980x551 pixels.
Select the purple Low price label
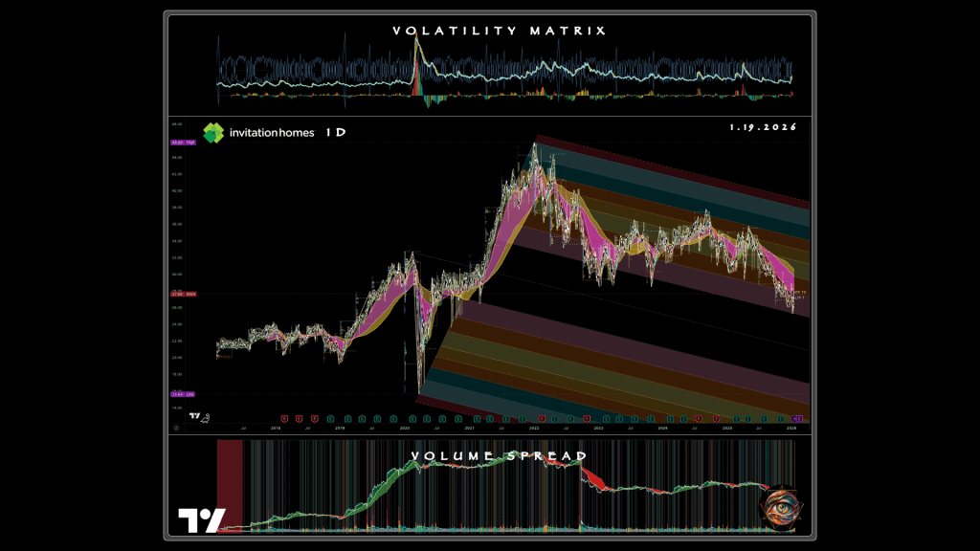tap(183, 394)
